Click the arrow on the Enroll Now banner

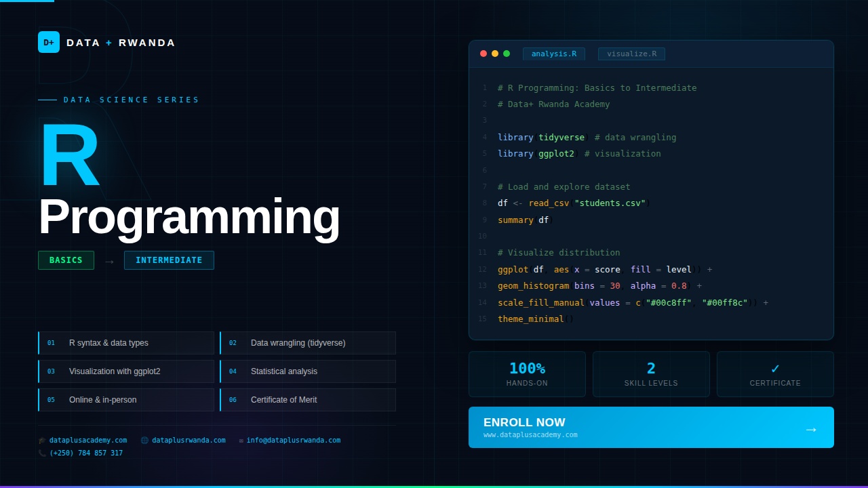click(811, 429)
